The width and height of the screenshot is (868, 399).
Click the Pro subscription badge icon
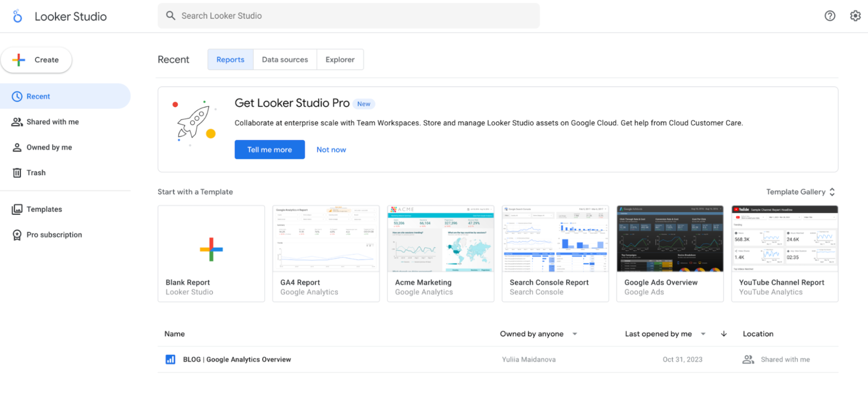click(x=17, y=235)
